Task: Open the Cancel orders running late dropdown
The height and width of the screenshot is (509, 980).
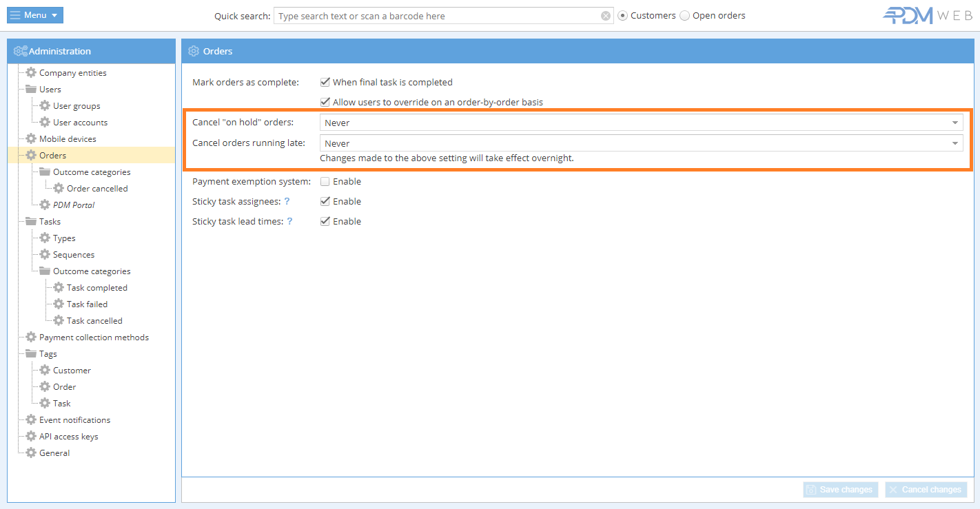Action: [641, 143]
